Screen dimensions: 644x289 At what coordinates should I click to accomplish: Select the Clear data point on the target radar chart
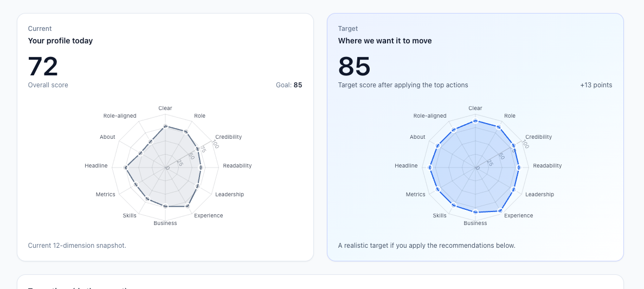tap(475, 121)
